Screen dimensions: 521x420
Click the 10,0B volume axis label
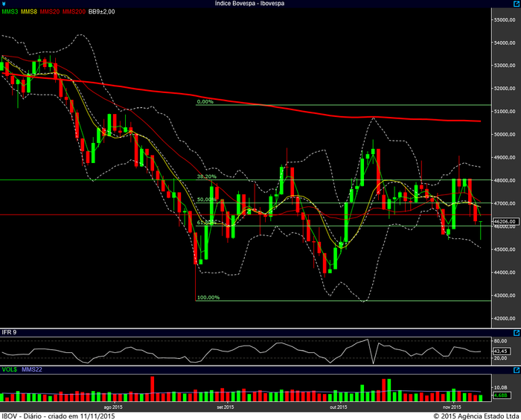point(501,388)
